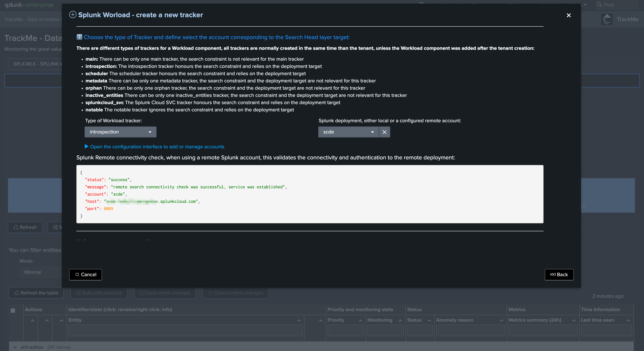
Task: Click the Entity filter input field
Action: (185, 330)
